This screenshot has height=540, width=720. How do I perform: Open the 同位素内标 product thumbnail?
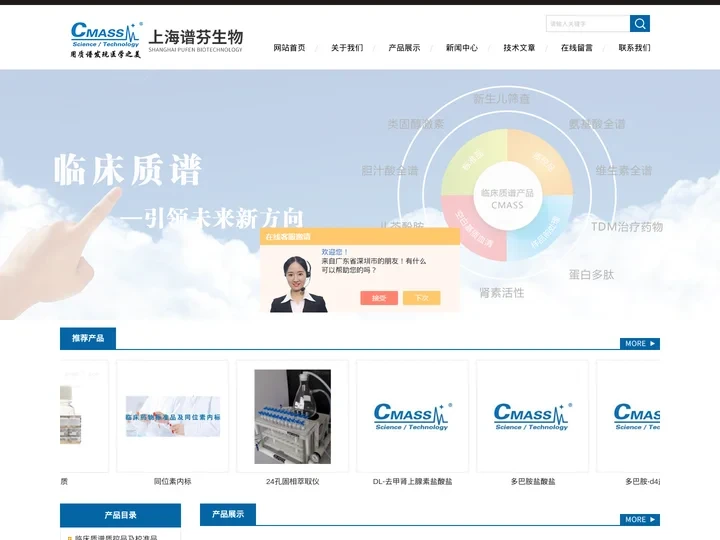172,416
